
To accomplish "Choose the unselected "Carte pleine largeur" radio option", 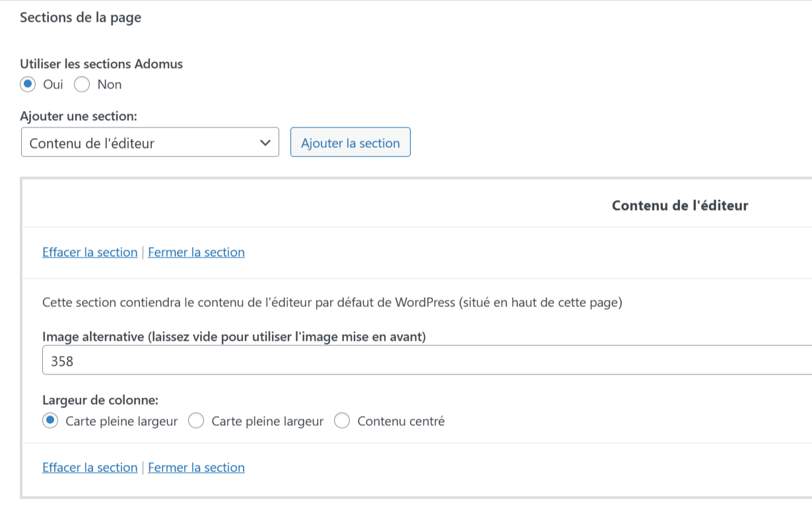I will point(196,421).
